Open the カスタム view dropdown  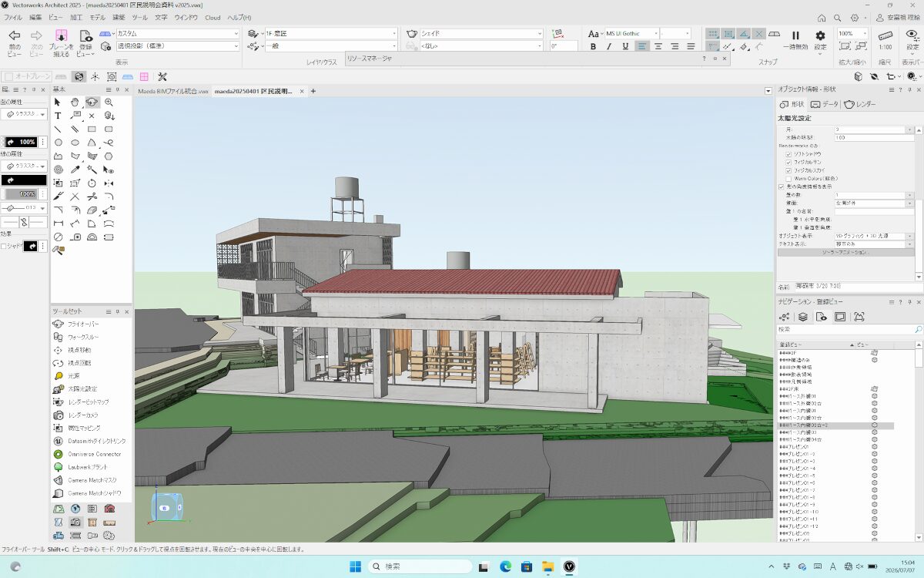(178, 34)
